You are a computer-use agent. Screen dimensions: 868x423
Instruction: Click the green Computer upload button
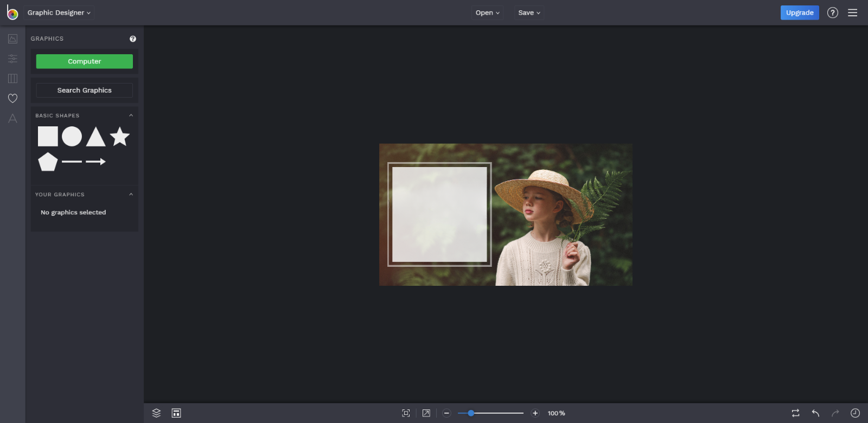85,61
